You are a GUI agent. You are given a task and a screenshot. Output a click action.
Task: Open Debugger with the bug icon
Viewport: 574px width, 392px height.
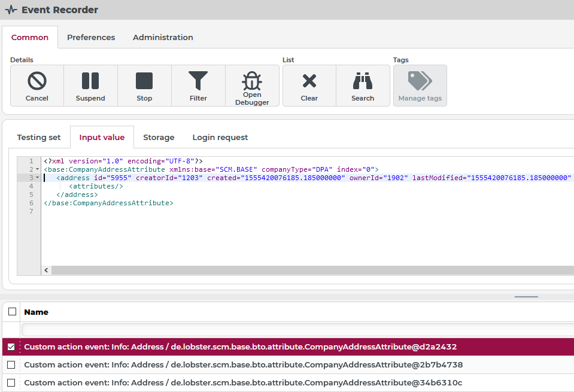click(x=252, y=86)
